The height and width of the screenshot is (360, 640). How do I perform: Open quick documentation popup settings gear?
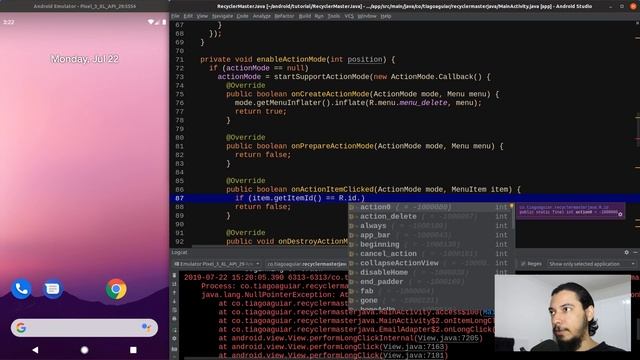(x=620, y=214)
